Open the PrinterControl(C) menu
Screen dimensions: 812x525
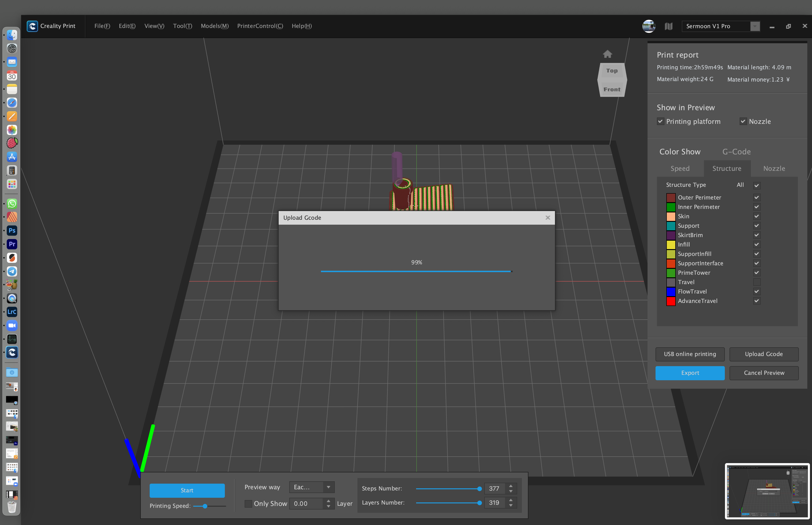pos(260,26)
